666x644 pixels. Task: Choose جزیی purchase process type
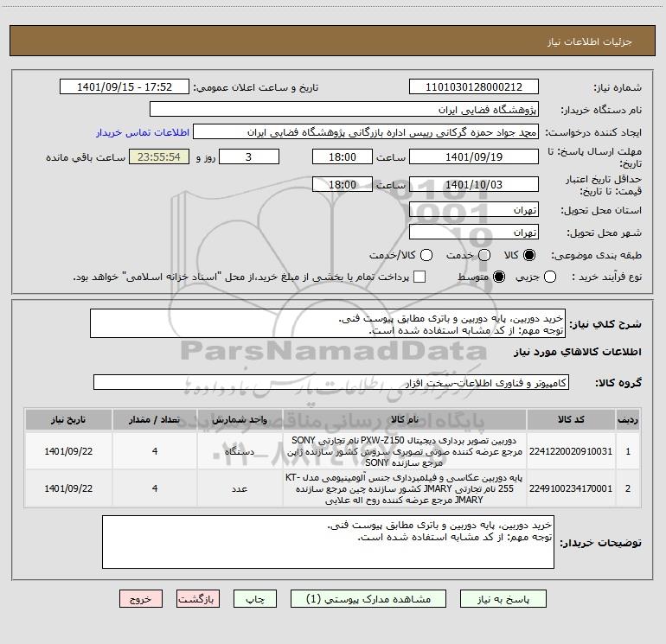549,277
